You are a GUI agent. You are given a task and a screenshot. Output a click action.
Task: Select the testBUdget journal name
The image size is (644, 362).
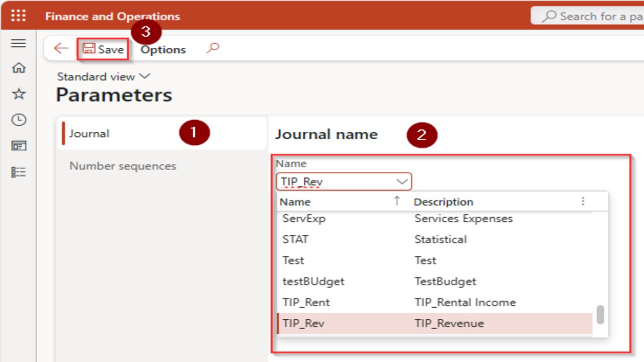313,281
